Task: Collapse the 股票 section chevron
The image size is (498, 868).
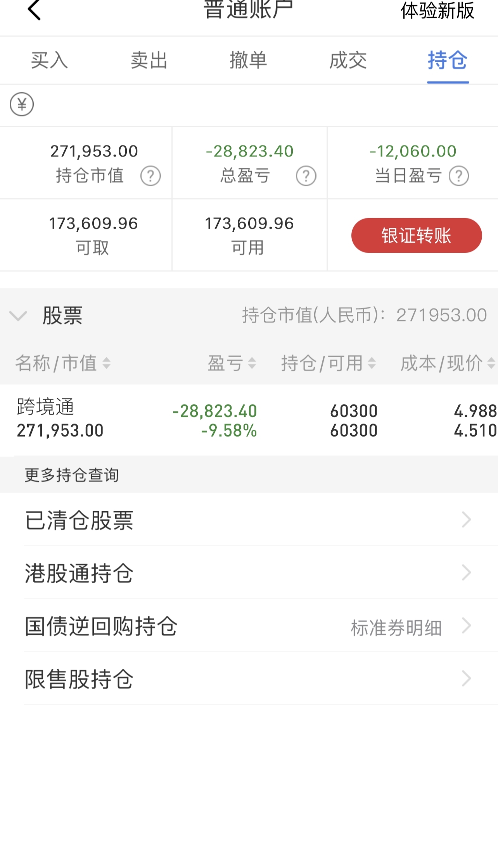Action: (18, 316)
